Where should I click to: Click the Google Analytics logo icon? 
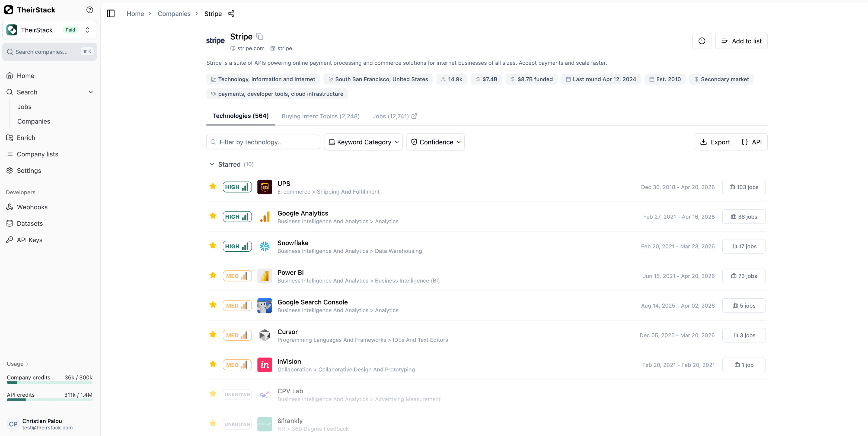[264, 216]
